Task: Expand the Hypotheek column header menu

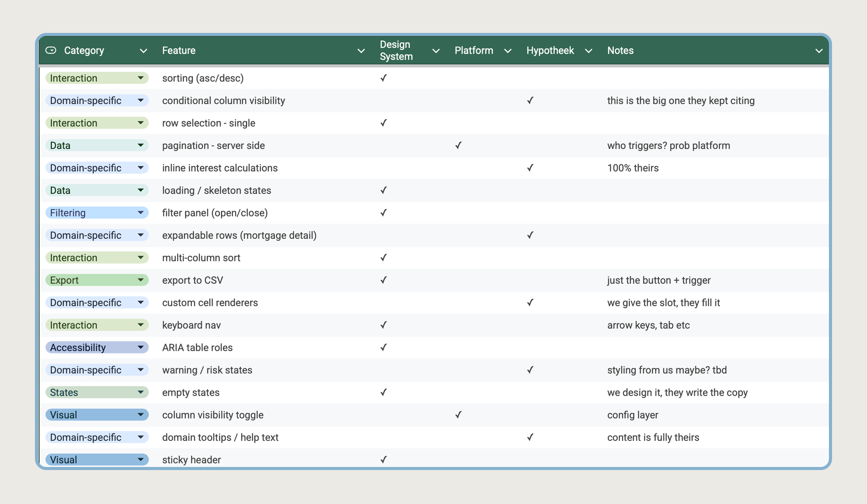Action: [x=588, y=51]
